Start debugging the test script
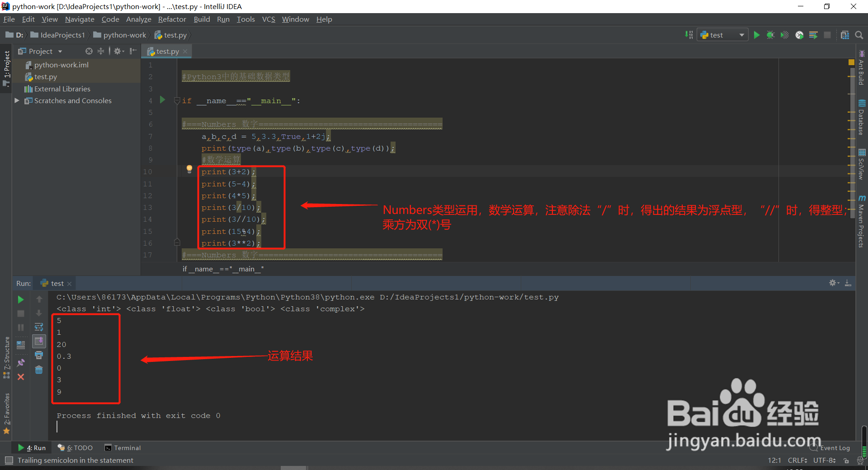 coord(770,34)
